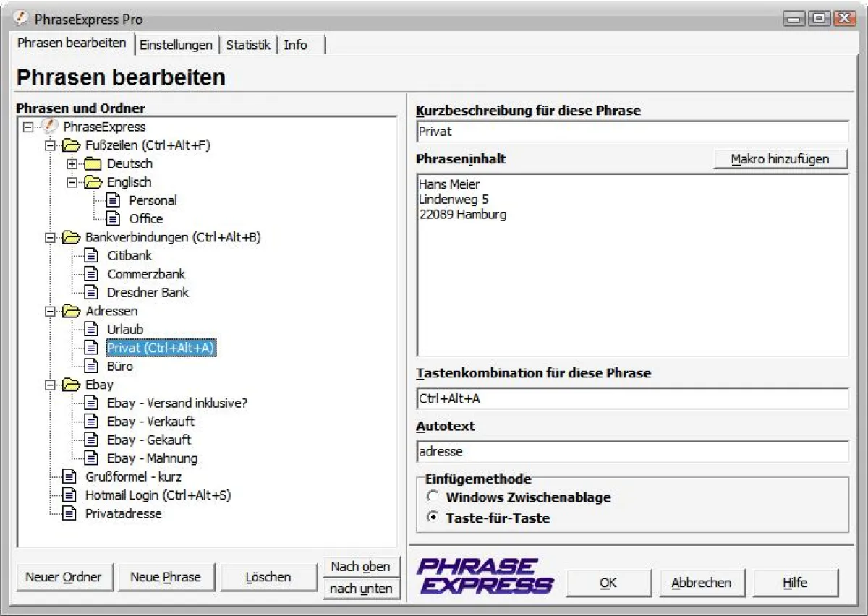Move phrase up with Nach oben
Screen dimensions: 868x616
click(360, 567)
